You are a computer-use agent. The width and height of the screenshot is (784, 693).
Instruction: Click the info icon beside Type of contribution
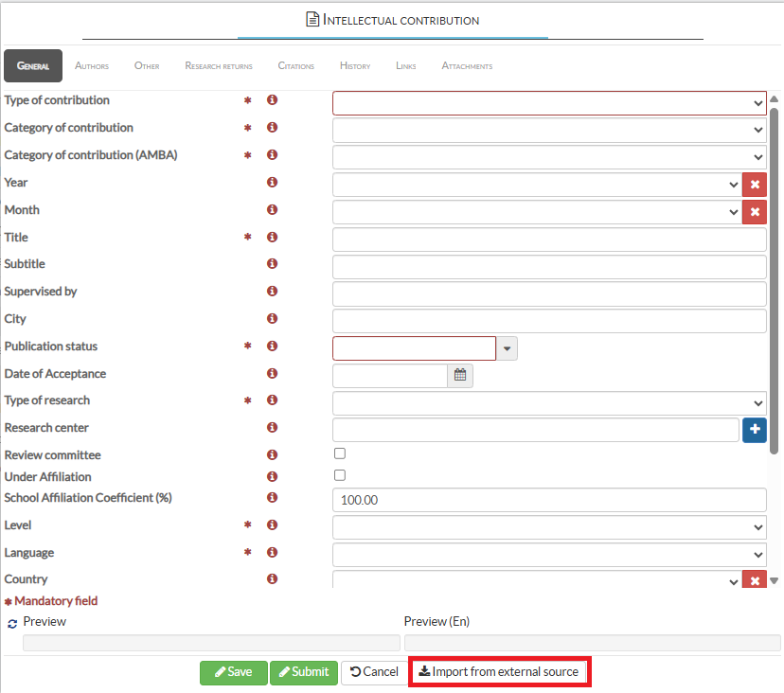coord(272,100)
